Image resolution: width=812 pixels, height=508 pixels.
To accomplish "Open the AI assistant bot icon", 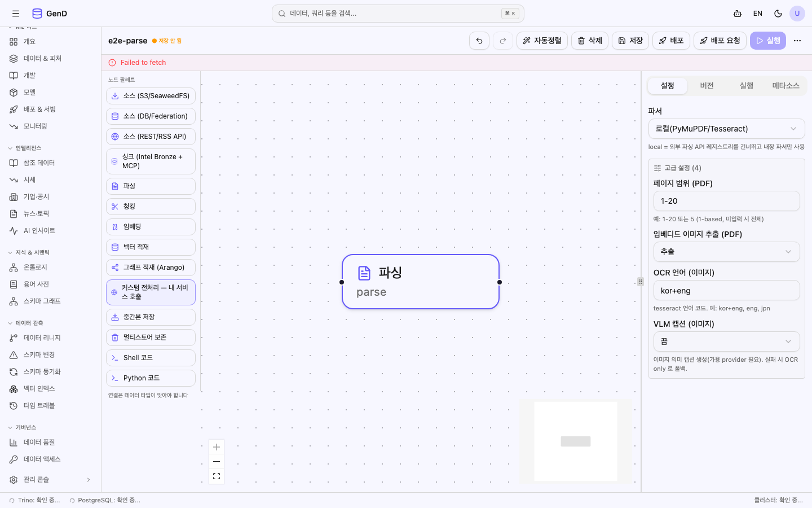I will coord(738,14).
